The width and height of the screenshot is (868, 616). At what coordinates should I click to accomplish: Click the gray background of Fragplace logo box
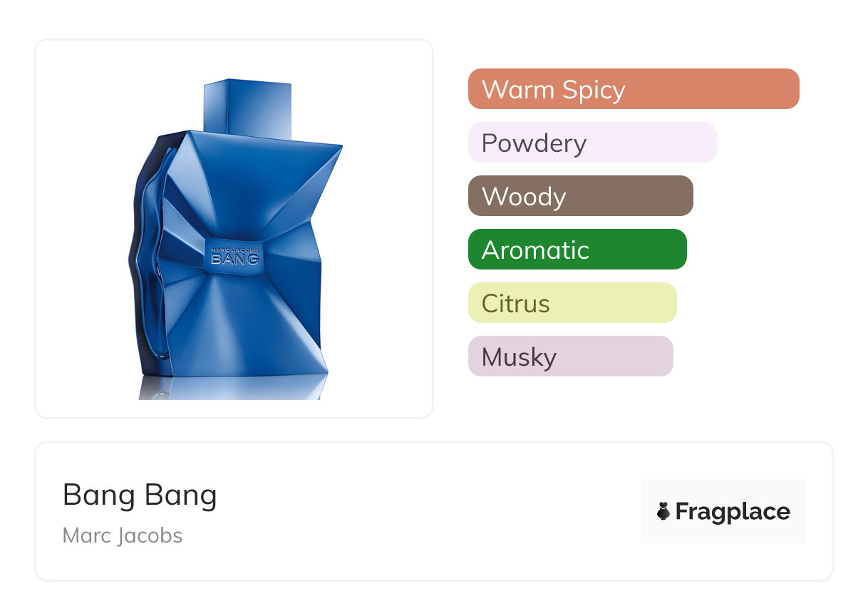[x=723, y=490]
